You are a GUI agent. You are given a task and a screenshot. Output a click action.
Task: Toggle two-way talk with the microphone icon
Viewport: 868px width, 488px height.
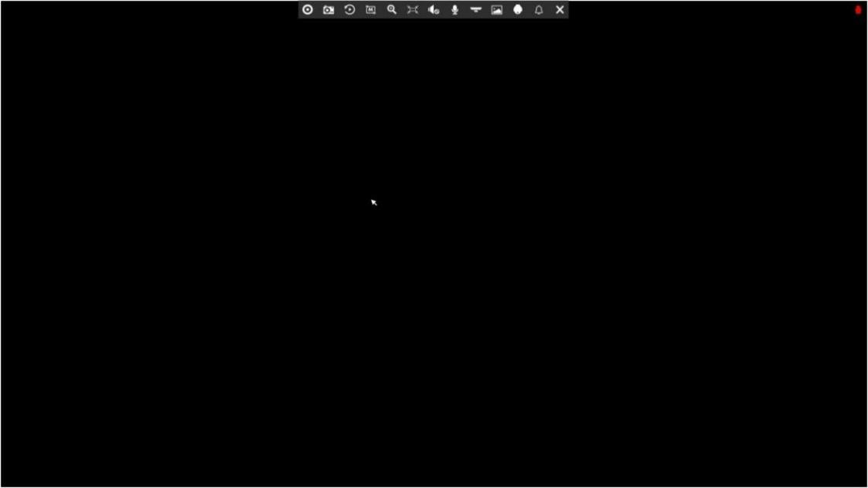(x=455, y=10)
